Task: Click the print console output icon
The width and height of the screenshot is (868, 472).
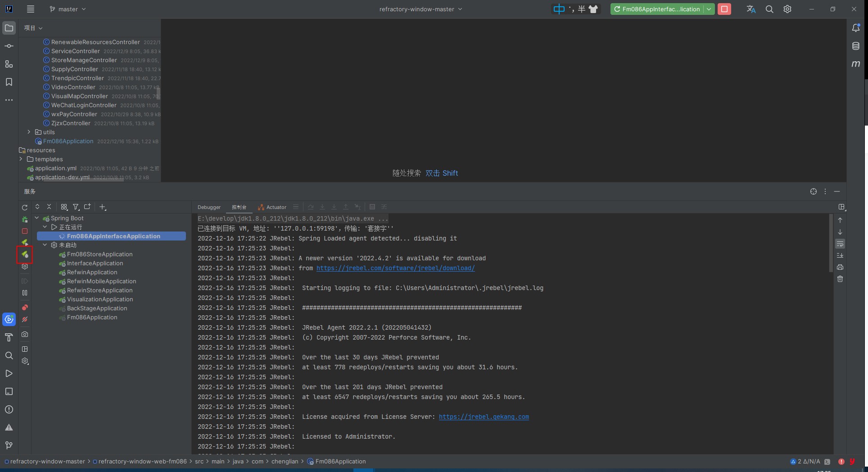Action: pyautogui.click(x=840, y=267)
